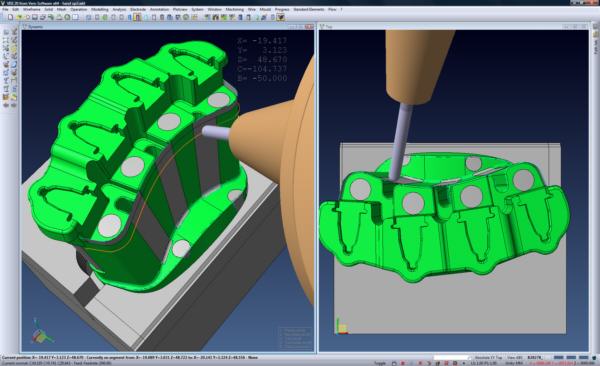Click the dark-bordered icon at the toolbar's right end
Viewport: 600px width, 366px height.
click(281, 17)
